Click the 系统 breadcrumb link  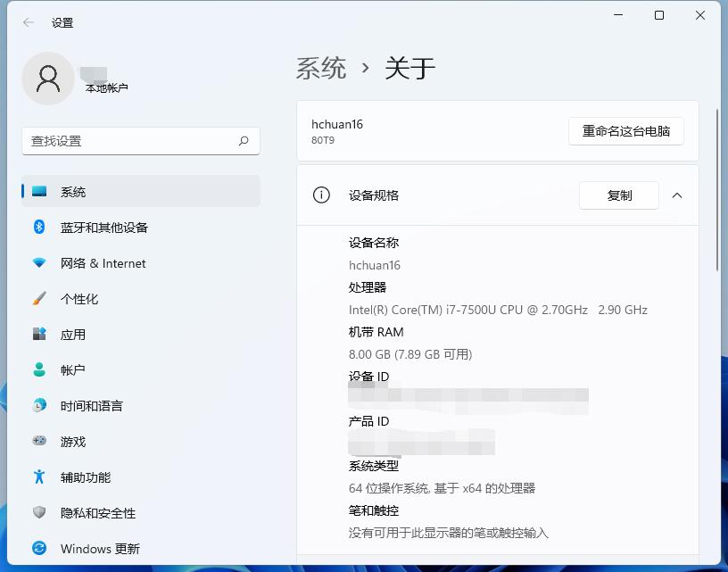point(321,68)
